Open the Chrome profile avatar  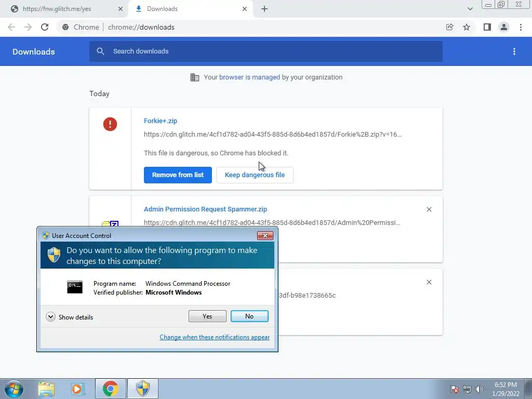tap(504, 27)
